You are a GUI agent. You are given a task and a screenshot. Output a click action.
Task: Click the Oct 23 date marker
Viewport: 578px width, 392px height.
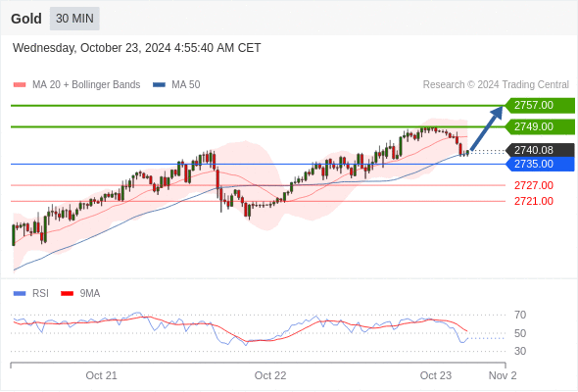point(436,375)
